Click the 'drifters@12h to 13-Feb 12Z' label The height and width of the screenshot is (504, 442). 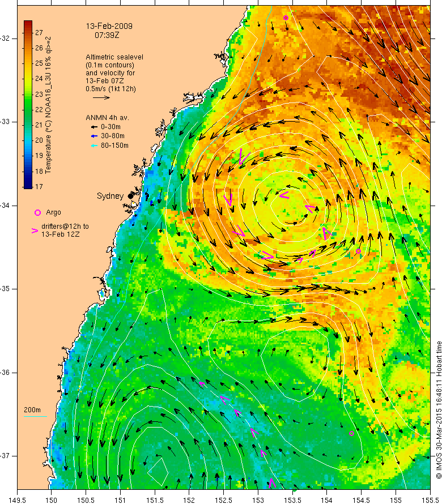pyautogui.click(x=65, y=230)
